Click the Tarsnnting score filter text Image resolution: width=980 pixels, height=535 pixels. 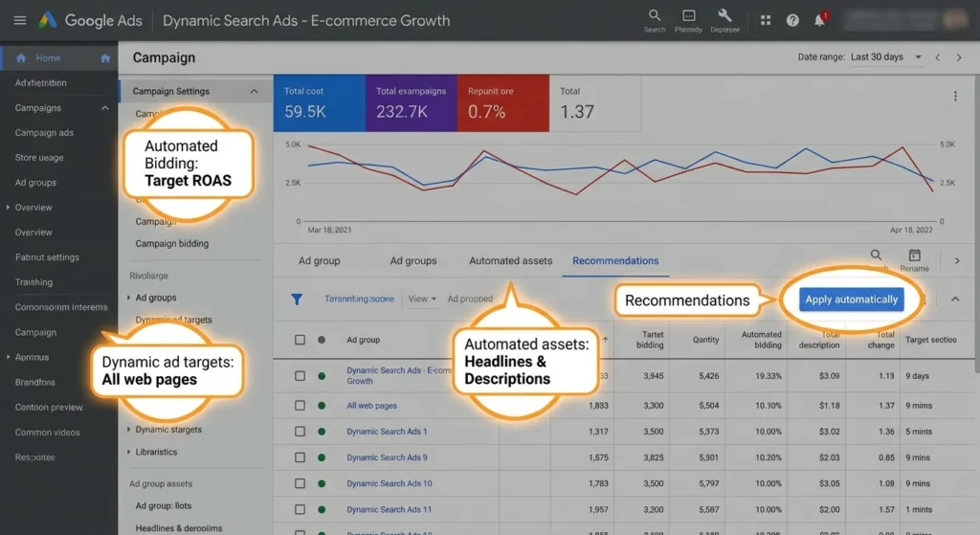click(359, 299)
